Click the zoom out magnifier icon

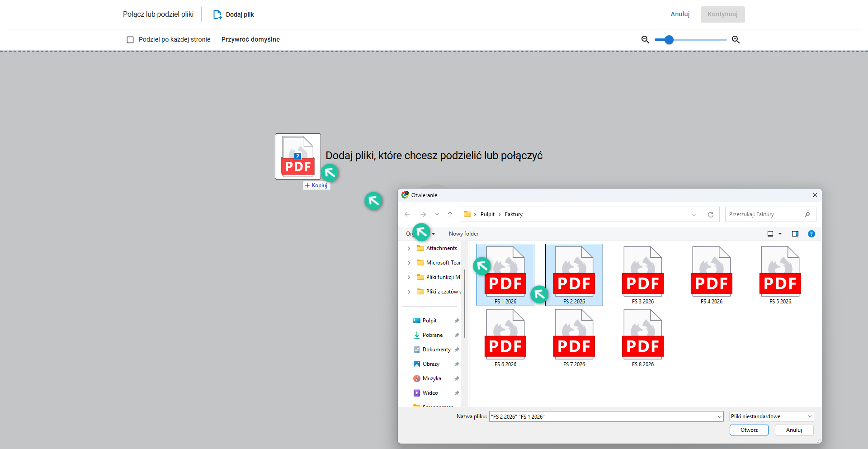tap(645, 40)
